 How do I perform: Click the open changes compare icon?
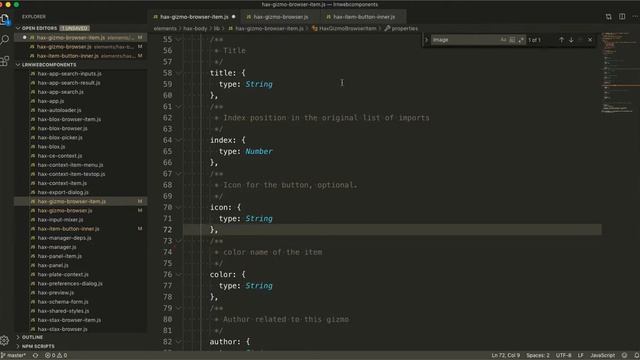click(609, 17)
